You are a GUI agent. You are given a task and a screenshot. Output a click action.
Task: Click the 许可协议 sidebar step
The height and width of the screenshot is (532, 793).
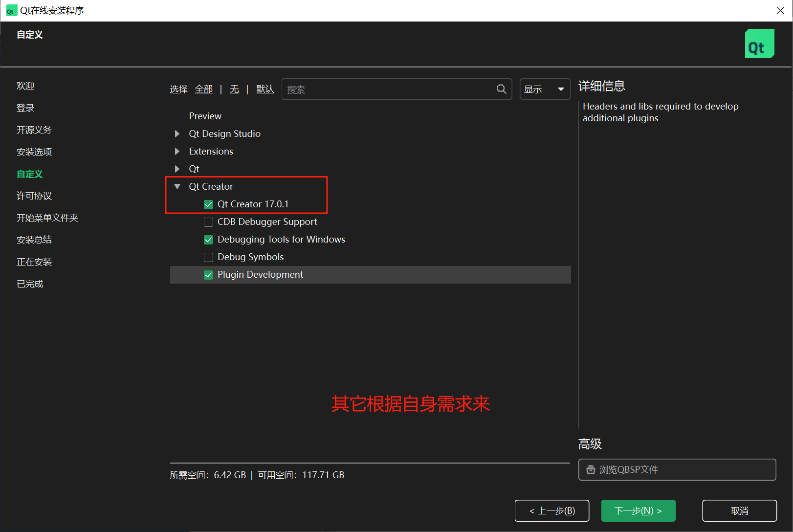point(34,196)
